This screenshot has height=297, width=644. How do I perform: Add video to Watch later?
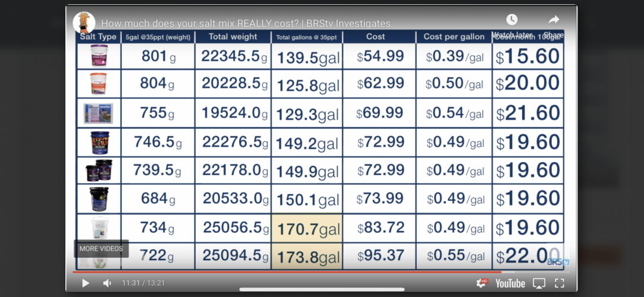pos(512,20)
